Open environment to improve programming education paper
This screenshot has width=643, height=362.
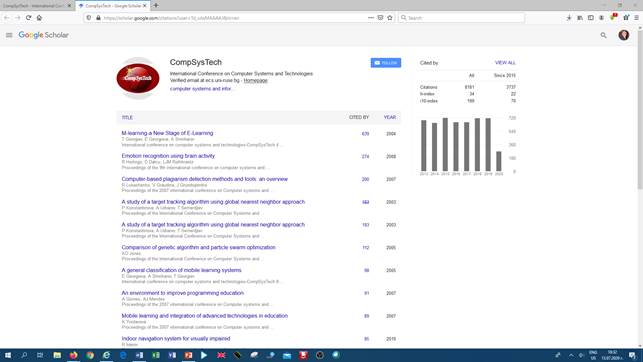point(182,293)
